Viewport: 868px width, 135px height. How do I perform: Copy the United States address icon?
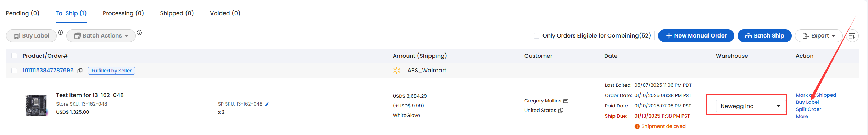(x=561, y=111)
